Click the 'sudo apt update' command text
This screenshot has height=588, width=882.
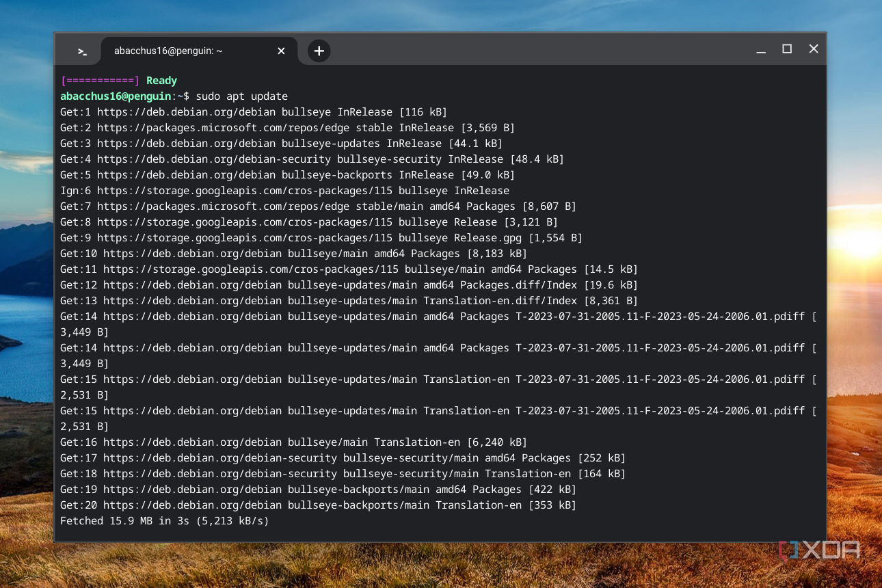pos(242,96)
